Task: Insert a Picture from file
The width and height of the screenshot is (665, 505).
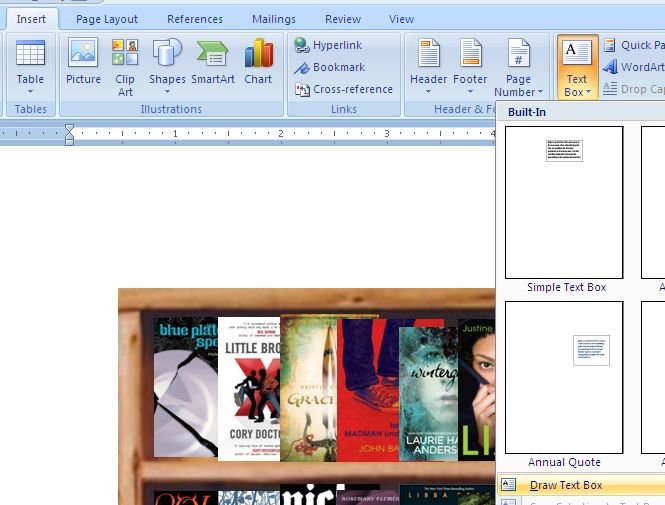Action: tap(83, 60)
